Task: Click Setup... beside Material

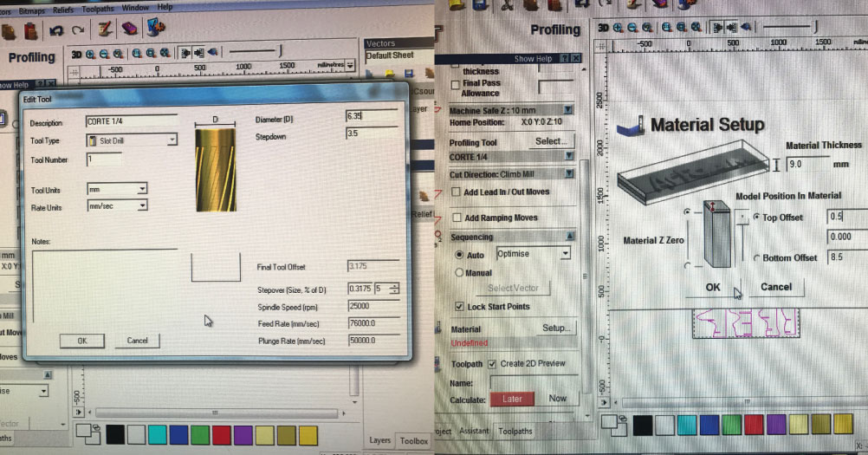Action: pos(556,328)
